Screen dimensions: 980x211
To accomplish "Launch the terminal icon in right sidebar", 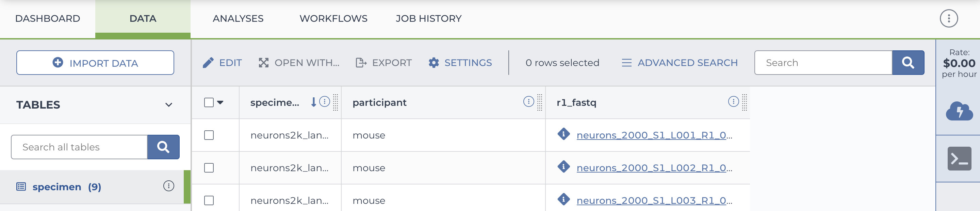I will point(959,159).
